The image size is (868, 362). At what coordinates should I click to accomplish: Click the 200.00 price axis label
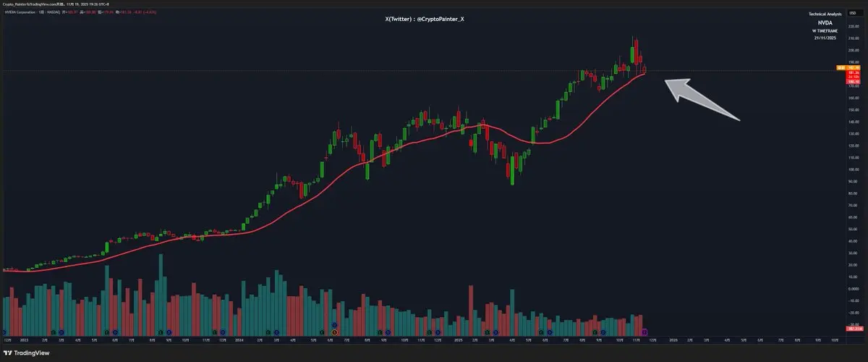[x=854, y=50]
